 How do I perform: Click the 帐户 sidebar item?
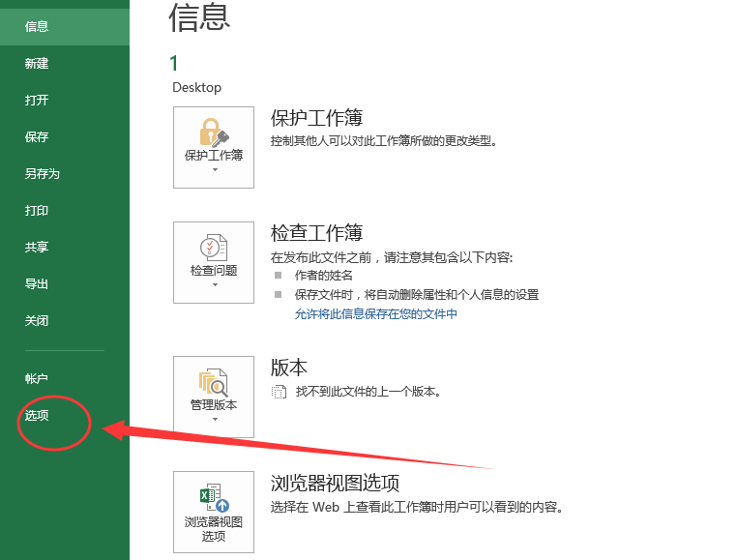pos(37,378)
